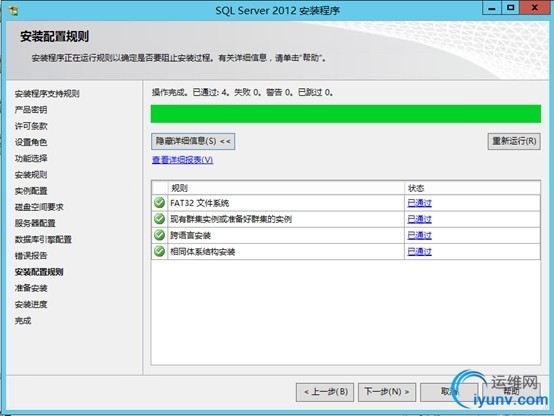
Task: Click the 状态 column header
Action: (472, 188)
